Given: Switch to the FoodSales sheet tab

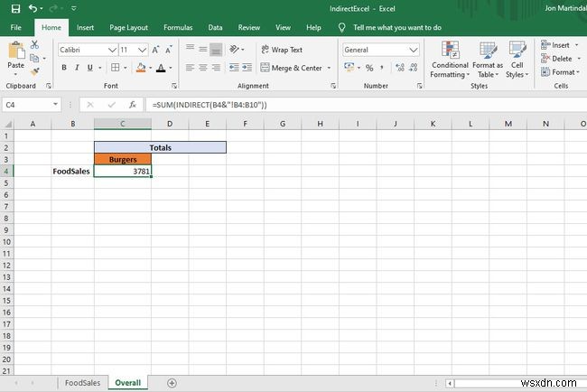Looking at the screenshot, I should 82,383.
